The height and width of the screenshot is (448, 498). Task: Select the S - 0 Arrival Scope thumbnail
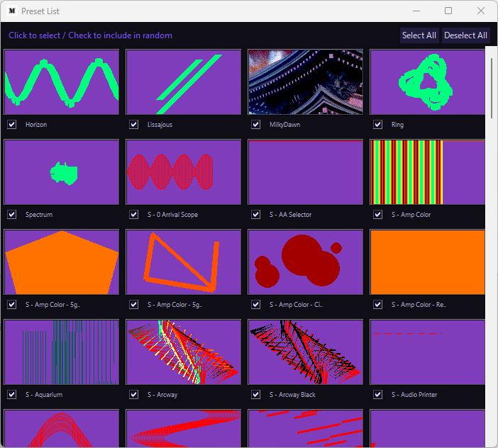(184, 172)
